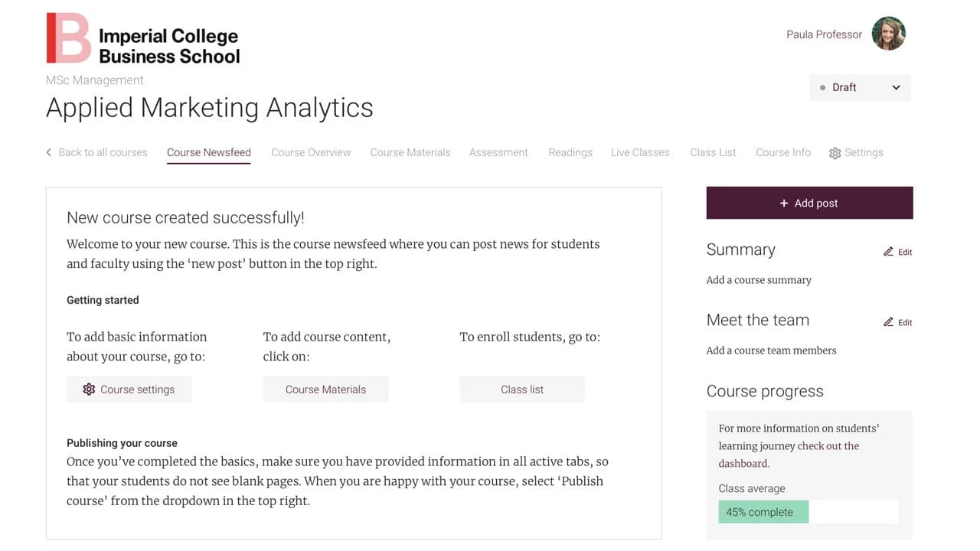Click the Settings gear icon in the tab bar
Image resolution: width=980 pixels, height=551 pixels.
[x=835, y=153]
